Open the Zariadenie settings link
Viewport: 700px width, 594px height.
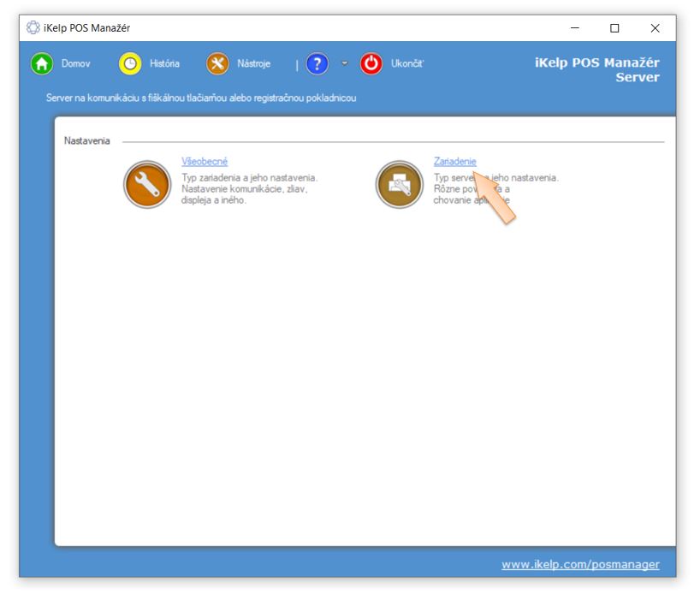pos(454,162)
